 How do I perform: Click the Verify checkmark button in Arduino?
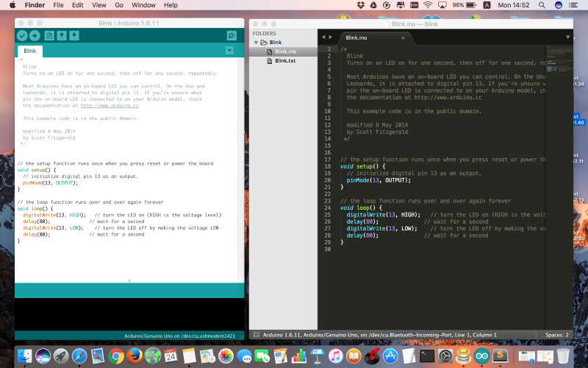tap(22, 35)
